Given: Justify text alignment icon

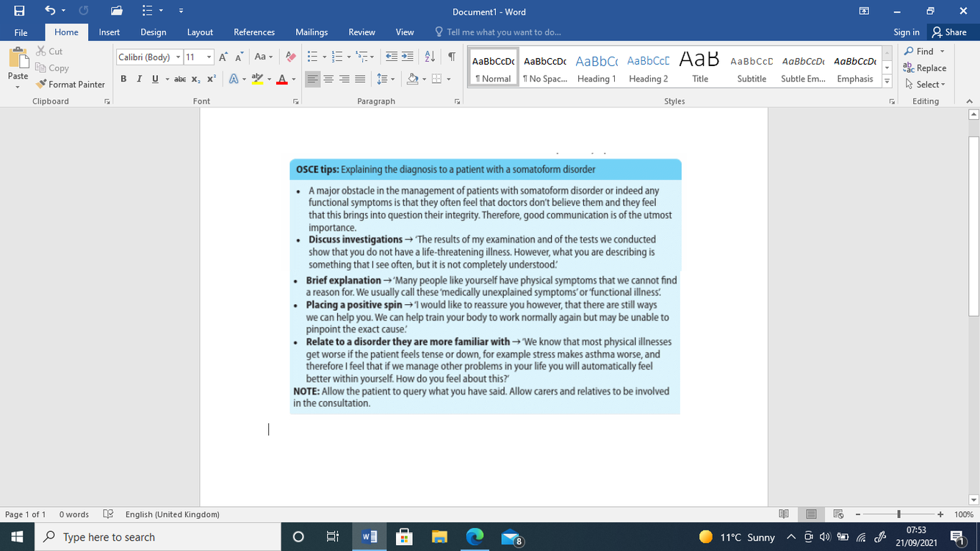Looking at the screenshot, I should pos(360,79).
